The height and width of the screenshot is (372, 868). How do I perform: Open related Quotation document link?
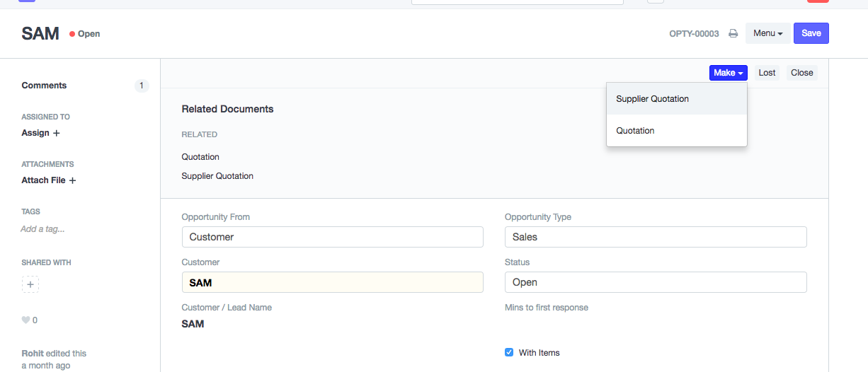coord(200,157)
